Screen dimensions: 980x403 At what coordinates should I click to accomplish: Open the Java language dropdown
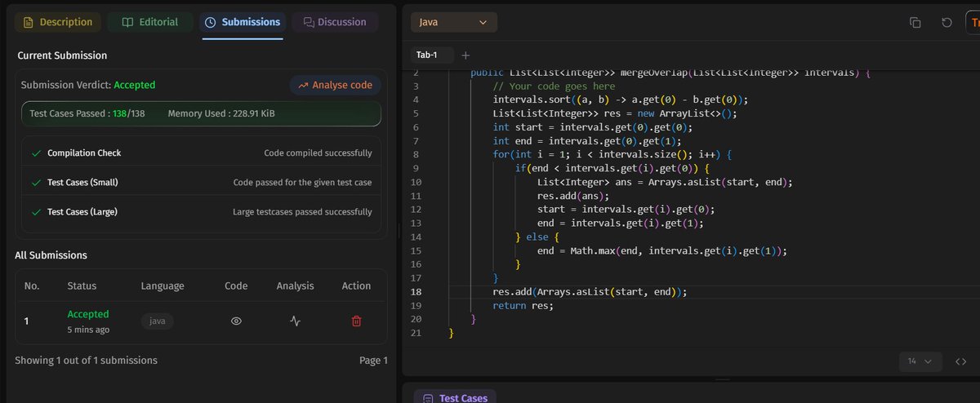point(453,23)
